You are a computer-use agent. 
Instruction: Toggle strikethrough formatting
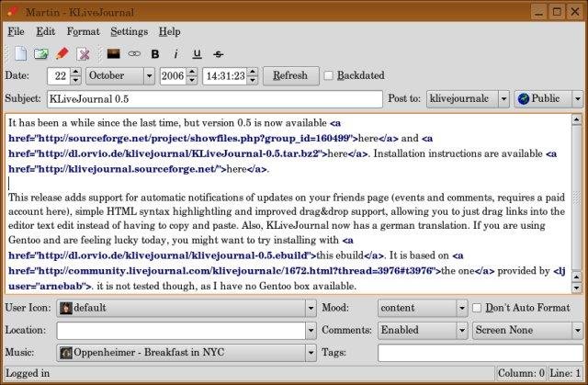tap(219, 54)
